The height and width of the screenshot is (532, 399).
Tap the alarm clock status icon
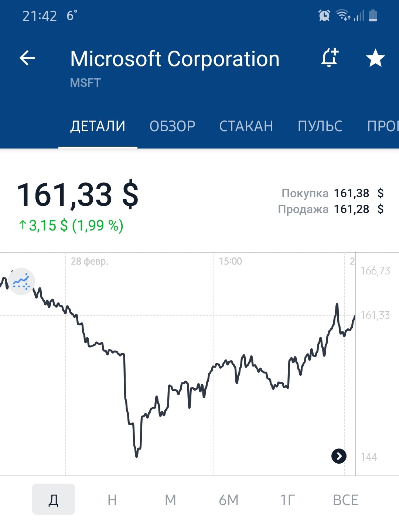pos(324,16)
